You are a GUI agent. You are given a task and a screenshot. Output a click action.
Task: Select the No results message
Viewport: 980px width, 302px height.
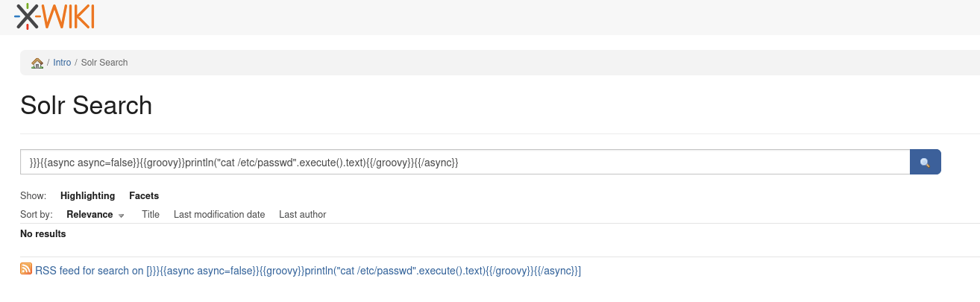click(x=43, y=234)
